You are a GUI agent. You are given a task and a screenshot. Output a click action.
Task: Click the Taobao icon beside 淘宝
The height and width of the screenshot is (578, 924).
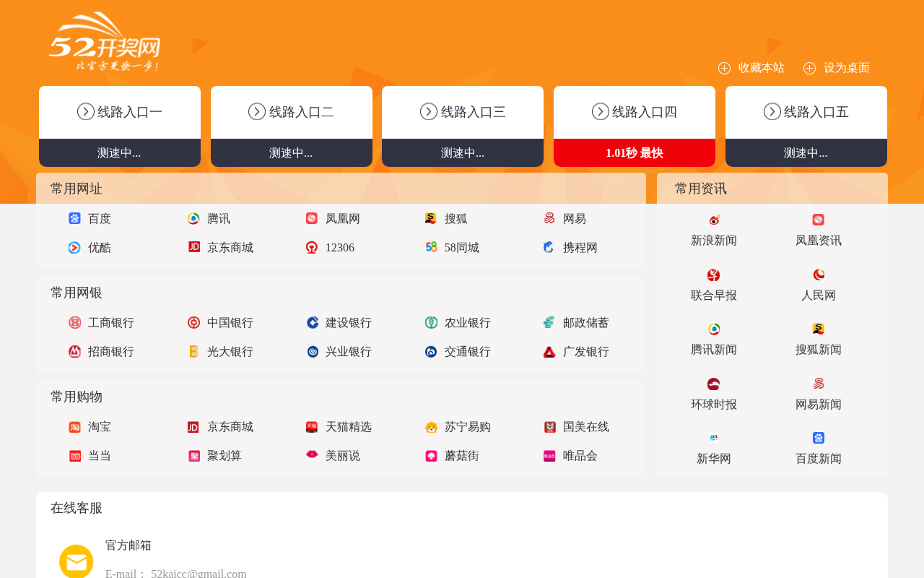pyautogui.click(x=74, y=426)
